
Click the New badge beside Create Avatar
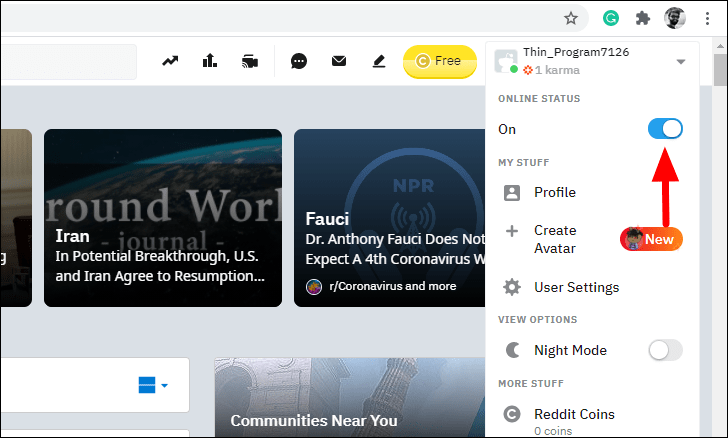click(651, 239)
